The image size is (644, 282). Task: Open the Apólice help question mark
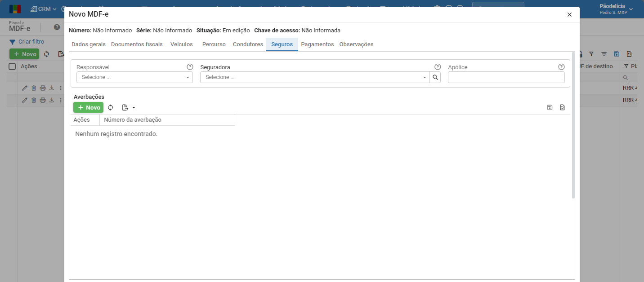[x=561, y=67]
